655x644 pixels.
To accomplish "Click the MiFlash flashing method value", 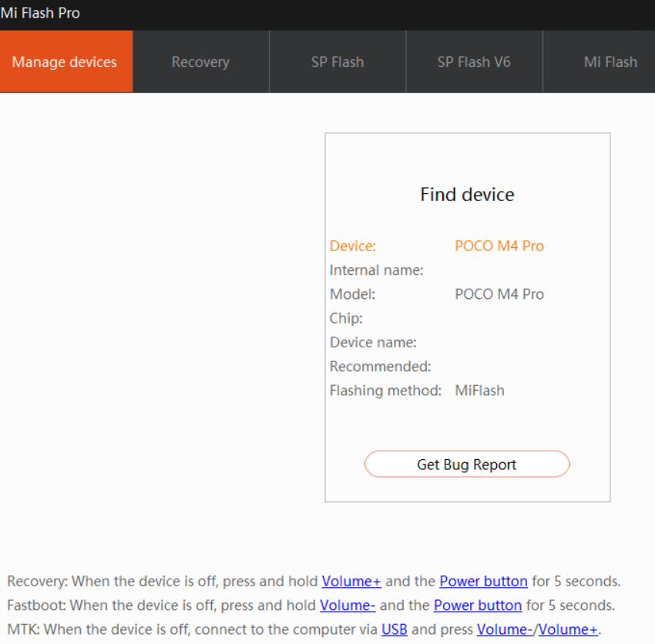I will (x=479, y=391).
